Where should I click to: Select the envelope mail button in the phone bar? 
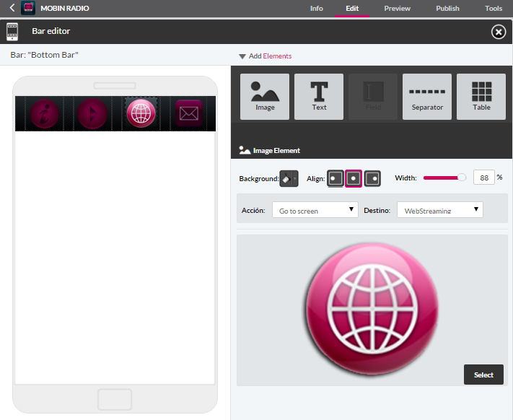point(189,113)
